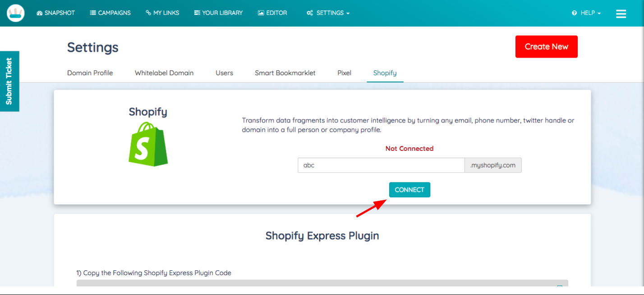
Task: Select the Shopify settings tab
Action: (x=385, y=73)
